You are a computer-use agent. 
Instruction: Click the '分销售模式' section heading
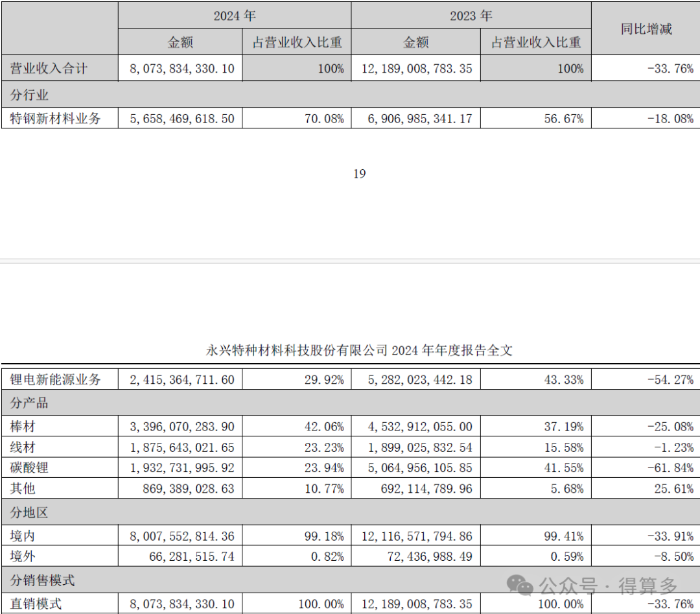(x=42, y=580)
